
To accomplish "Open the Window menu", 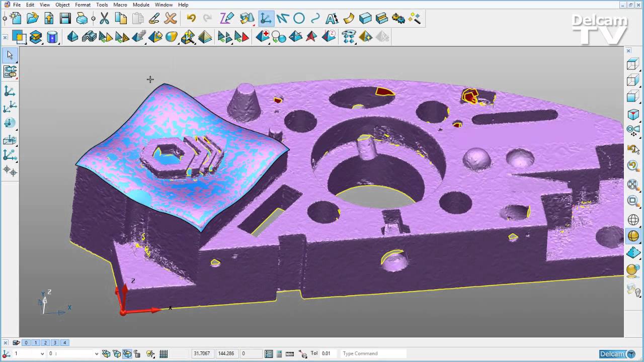I will 164,5.
